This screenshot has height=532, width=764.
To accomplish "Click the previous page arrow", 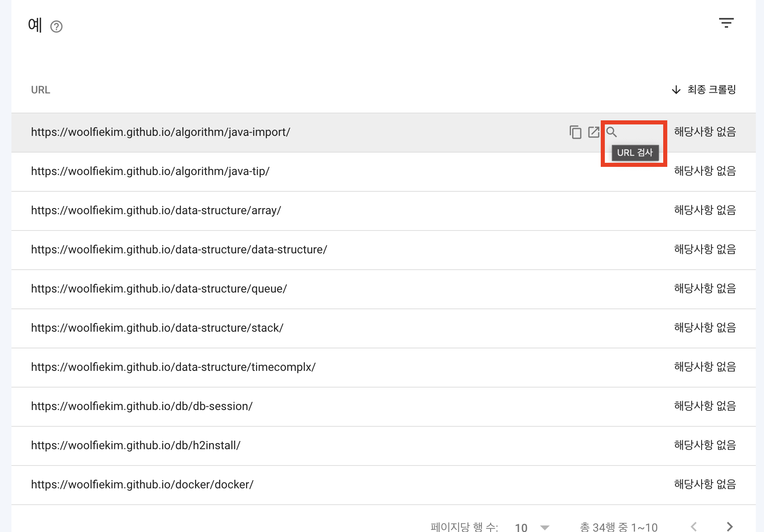I will 694,526.
